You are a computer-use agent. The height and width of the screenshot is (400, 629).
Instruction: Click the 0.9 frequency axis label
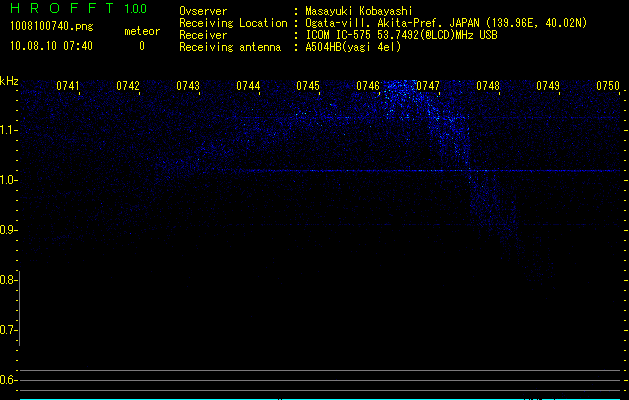pyautogui.click(x=7, y=230)
